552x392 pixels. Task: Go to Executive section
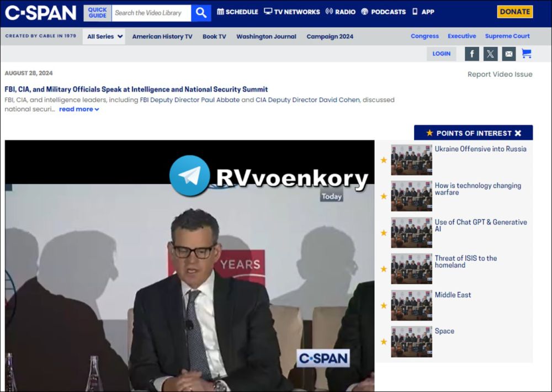coord(462,36)
